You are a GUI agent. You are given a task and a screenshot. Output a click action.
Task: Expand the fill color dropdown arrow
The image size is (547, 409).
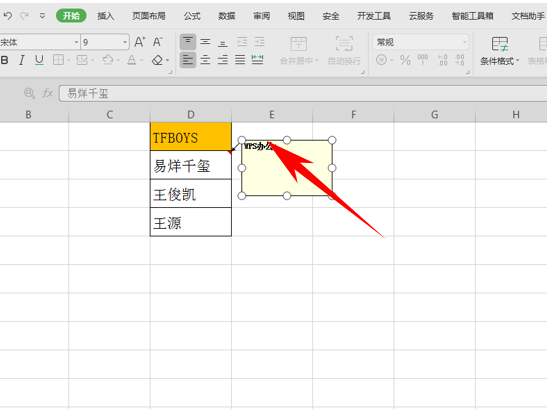tap(118, 60)
